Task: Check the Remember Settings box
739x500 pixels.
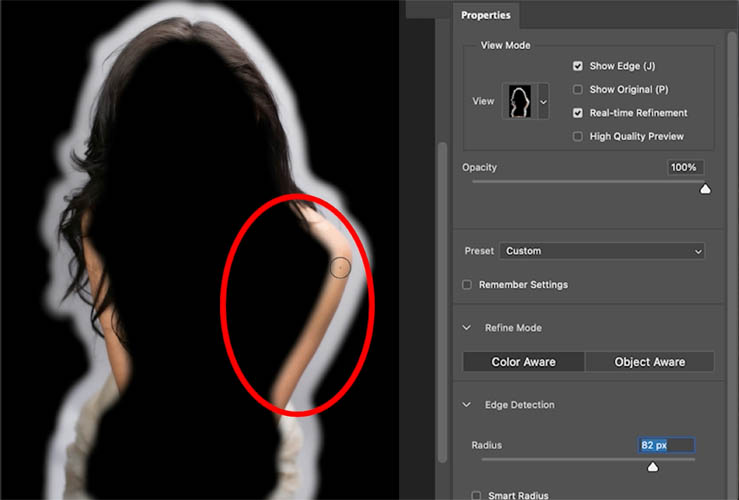Action: [x=467, y=285]
